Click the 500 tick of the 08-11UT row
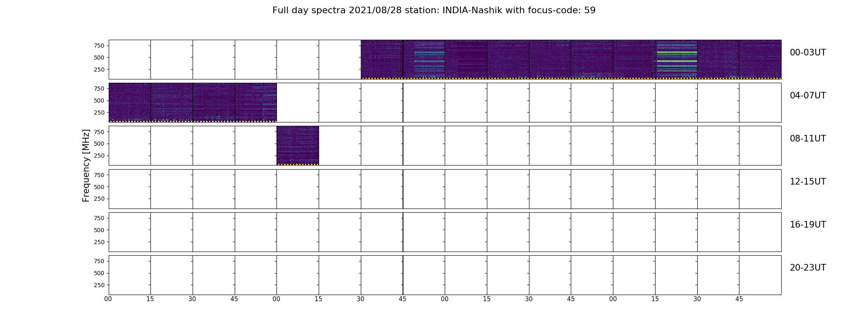The height and width of the screenshot is (331, 868). pos(99,144)
